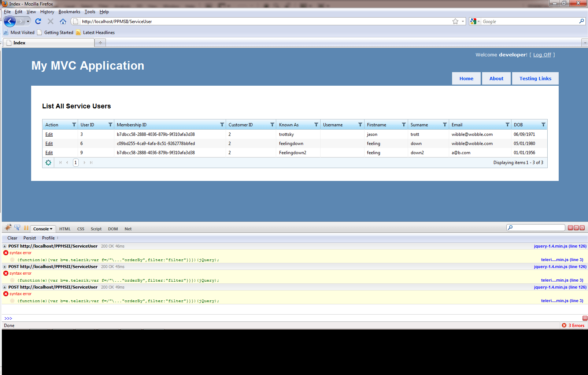Go to home page icon
The height and width of the screenshot is (375, 588).
pyautogui.click(x=63, y=21)
